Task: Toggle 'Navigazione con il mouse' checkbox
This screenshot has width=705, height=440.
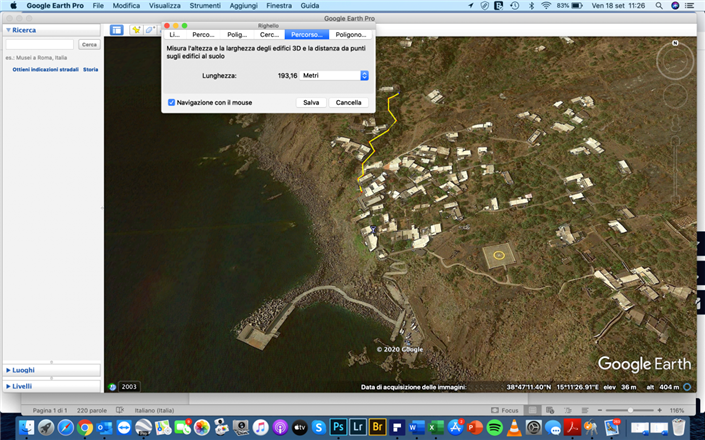Action: coord(172,102)
